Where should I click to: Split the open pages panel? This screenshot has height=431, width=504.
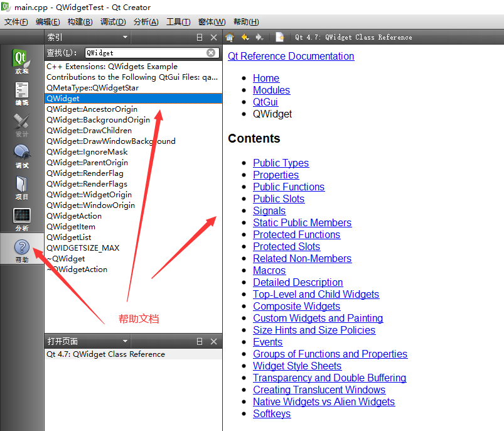(x=200, y=342)
